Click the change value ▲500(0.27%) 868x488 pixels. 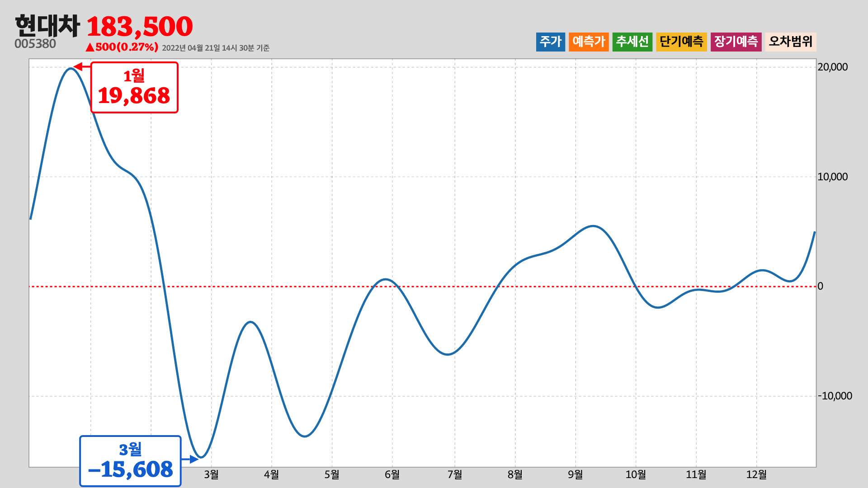click(x=122, y=47)
